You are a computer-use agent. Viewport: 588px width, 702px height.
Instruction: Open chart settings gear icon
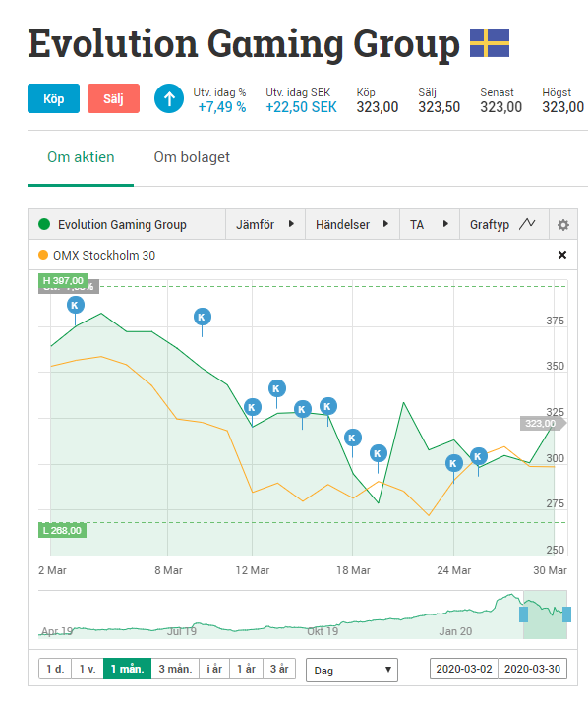click(x=562, y=225)
